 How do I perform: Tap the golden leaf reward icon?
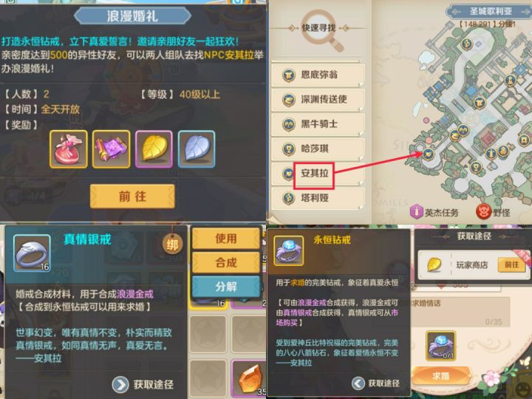click(154, 149)
